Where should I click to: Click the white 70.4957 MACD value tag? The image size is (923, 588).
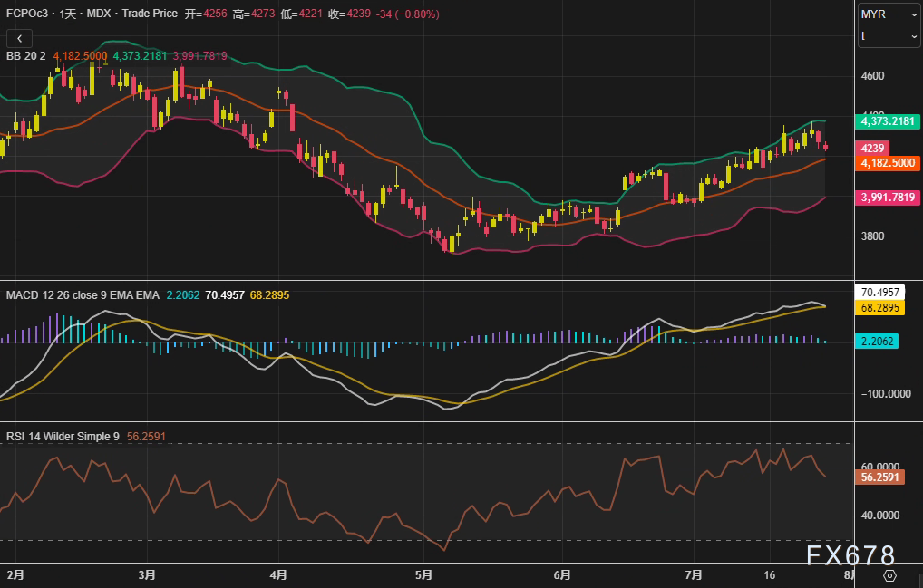pyautogui.click(x=880, y=293)
